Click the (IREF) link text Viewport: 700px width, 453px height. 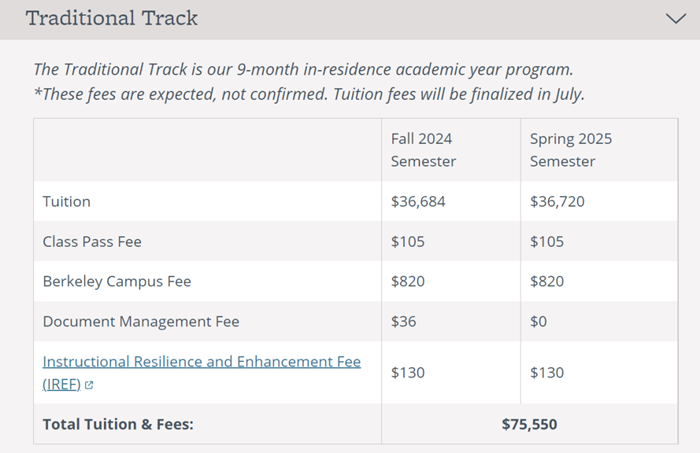coord(62,384)
